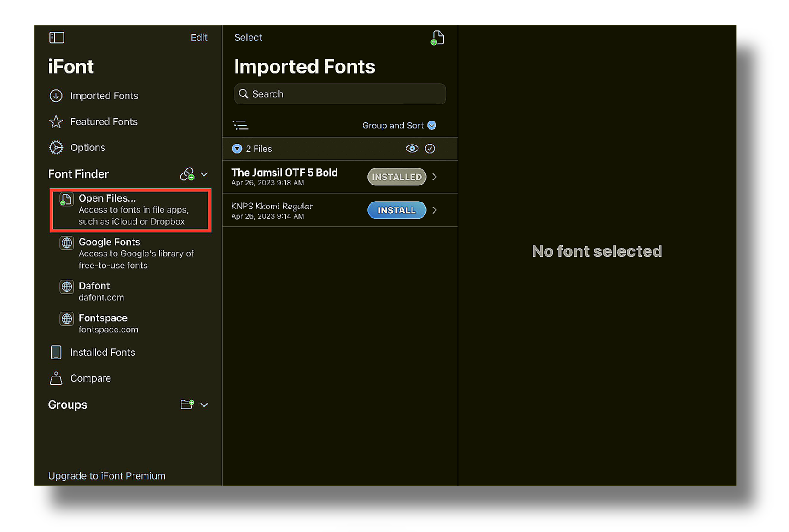The image size is (789, 532).
Task: Click the INSTALLED badge for Jamsil
Action: (397, 177)
